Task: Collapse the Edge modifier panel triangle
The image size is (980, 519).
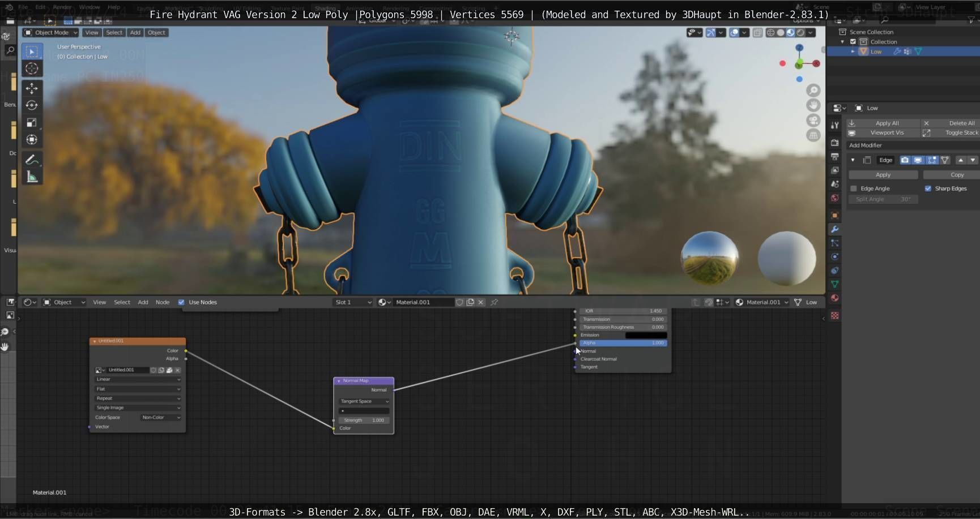Action: pos(853,160)
